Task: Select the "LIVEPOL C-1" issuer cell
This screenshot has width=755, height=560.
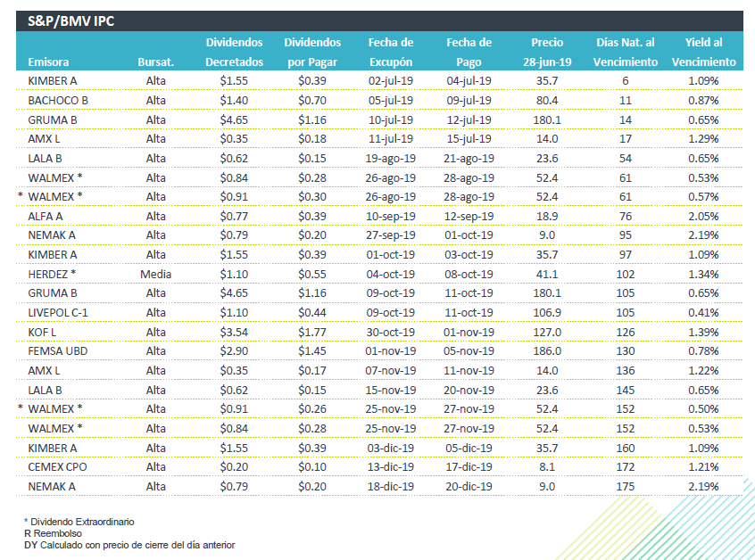Action: click(x=58, y=313)
